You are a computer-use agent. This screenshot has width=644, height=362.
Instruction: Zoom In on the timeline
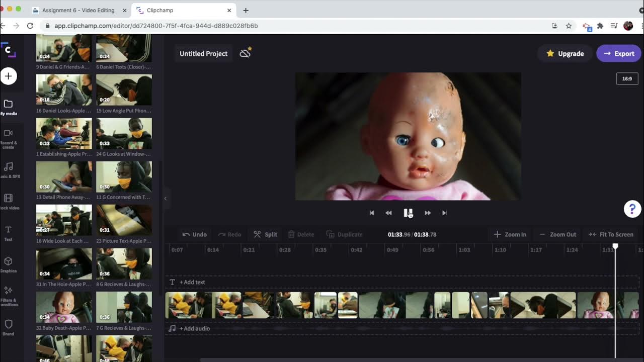tap(510, 234)
